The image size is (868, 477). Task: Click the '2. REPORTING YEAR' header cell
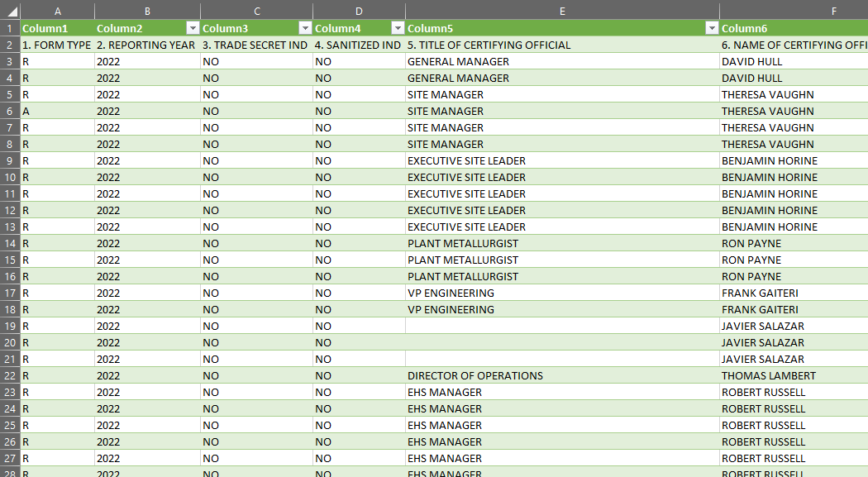point(147,45)
